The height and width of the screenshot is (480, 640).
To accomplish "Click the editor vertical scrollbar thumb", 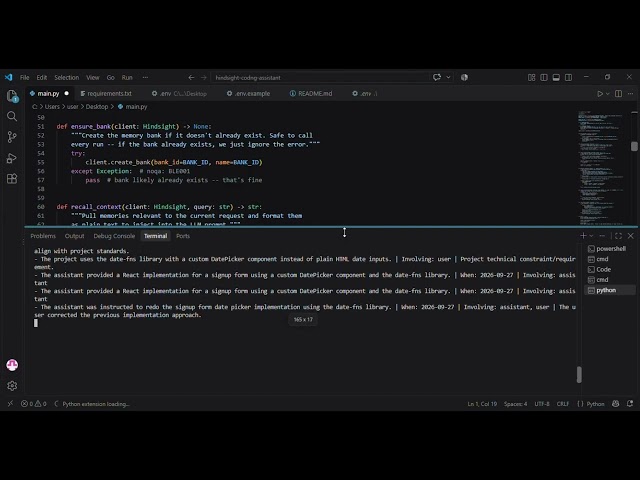I will click(x=634, y=146).
